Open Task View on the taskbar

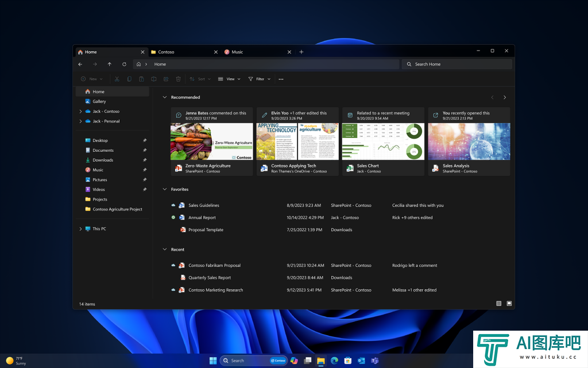pos(308,361)
